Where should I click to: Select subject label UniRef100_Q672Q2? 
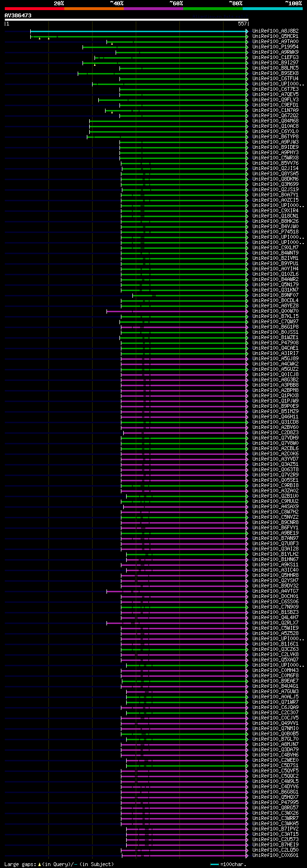coord(275,116)
